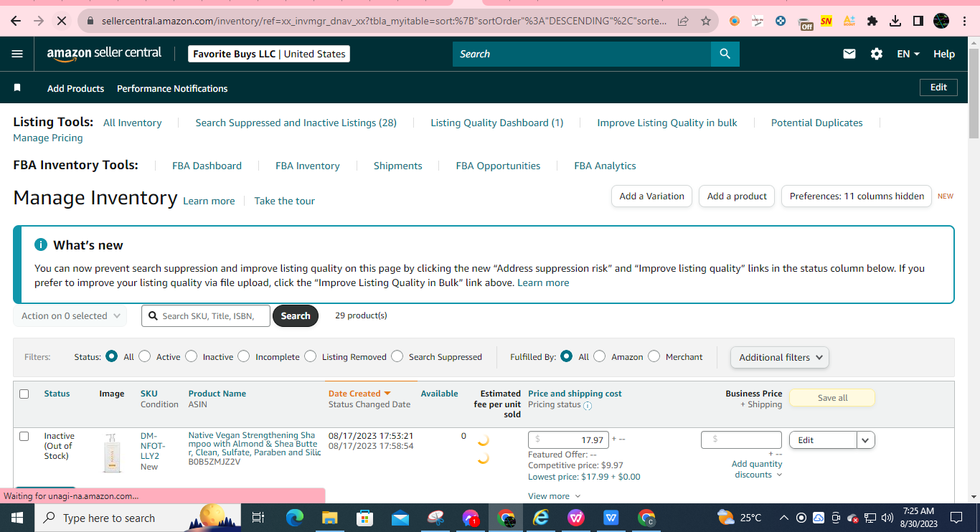The height and width of the screenshot is (532, 980).
Task: Open Internet Explorer from the taskbar
Action: click(541, 518)
